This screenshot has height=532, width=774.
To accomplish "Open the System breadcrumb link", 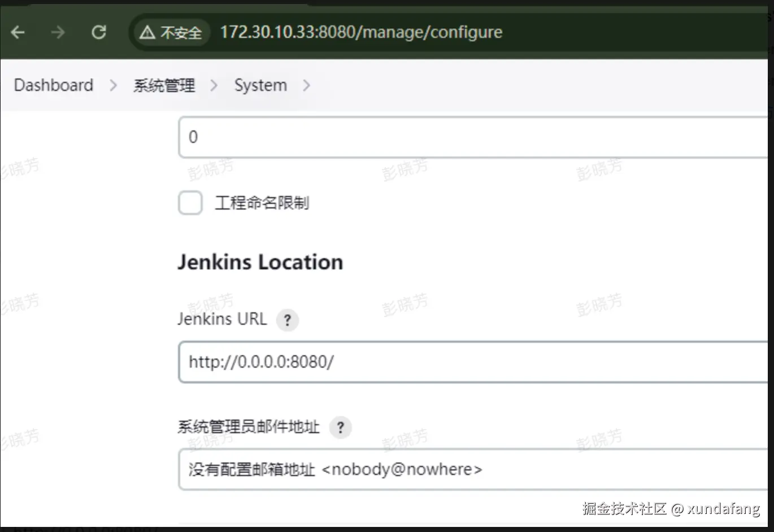I will tap(260, 85).
